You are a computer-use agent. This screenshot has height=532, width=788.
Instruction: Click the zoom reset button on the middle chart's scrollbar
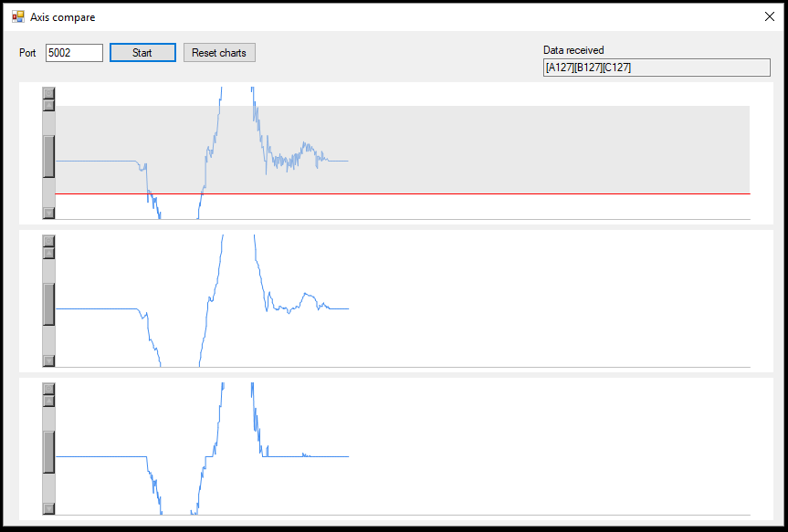[x=48, y=241]
